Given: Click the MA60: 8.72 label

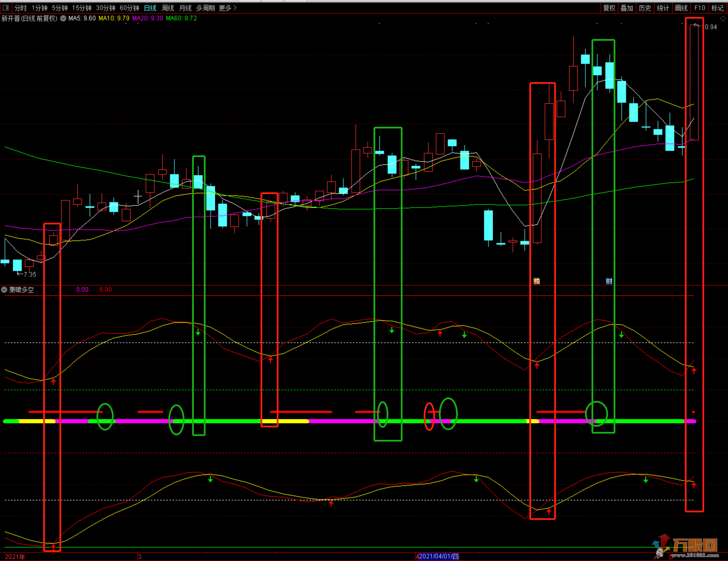Looking at the screenshot, I should coord(181,18).
